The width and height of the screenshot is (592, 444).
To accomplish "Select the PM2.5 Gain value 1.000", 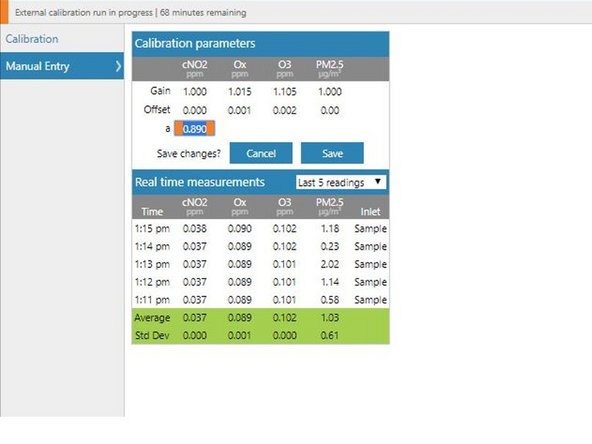I will (330, 91).
